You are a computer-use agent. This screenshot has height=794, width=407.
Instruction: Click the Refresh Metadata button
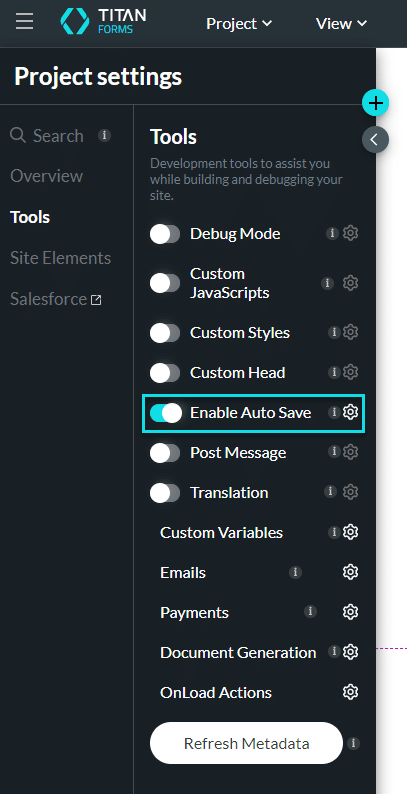[x=246, y=743]
